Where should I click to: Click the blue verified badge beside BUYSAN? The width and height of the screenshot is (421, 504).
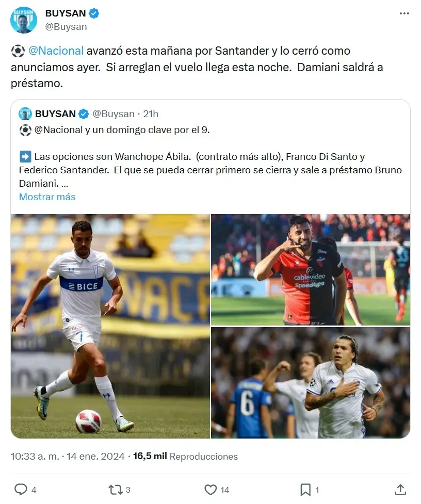pos(94,13)
